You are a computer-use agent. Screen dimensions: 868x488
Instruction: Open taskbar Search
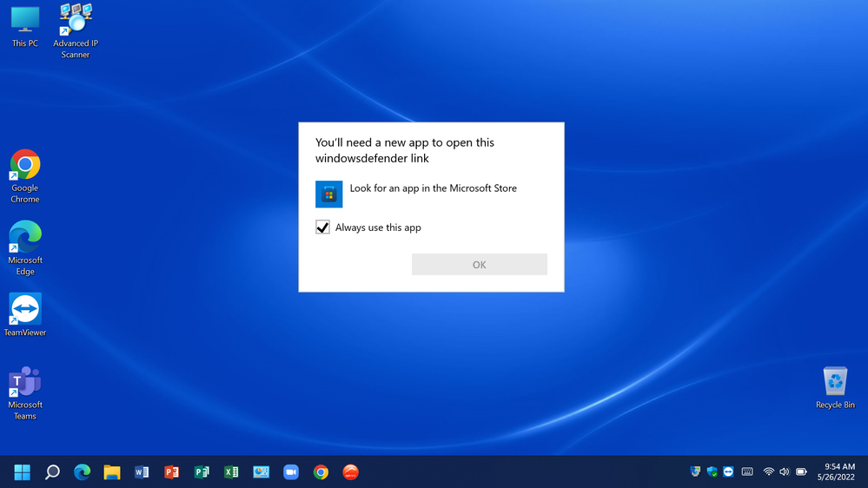click(52, 472)
